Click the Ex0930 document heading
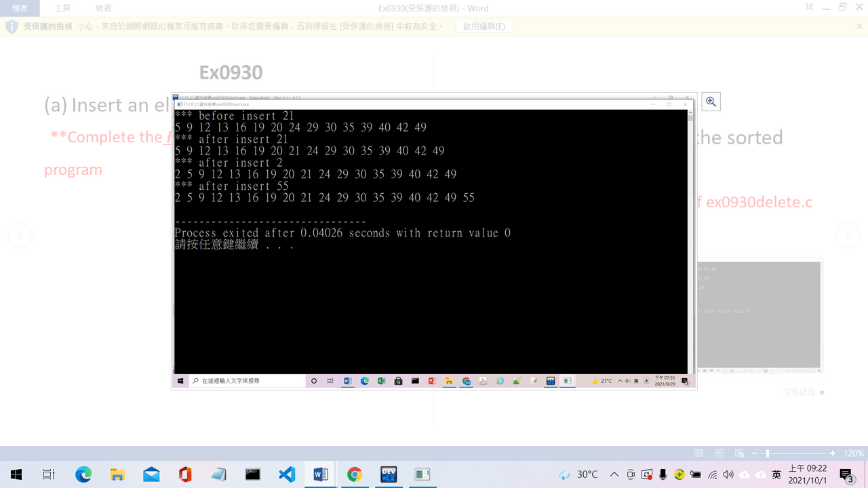Image resolution: width=868 pixels, height=488 pixels. pos(231,73)
